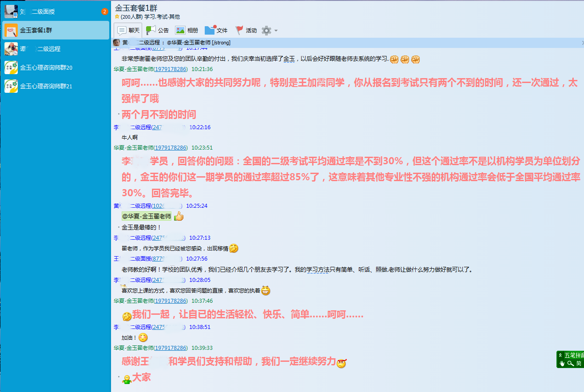584x392 pixels.
Task: Click the orange unread badge showing 2
Action: click(x=104, y=12)
